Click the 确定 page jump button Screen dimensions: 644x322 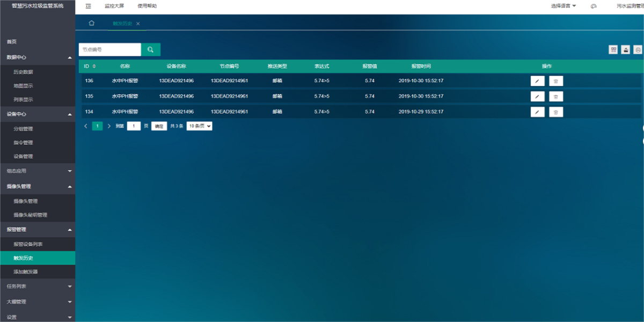[x=159, y=126]
